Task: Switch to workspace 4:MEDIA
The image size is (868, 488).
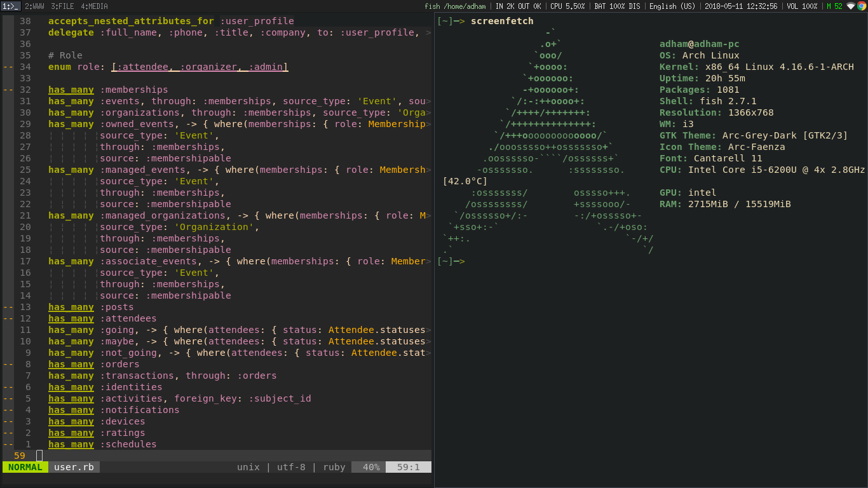Action: point(94,6)
